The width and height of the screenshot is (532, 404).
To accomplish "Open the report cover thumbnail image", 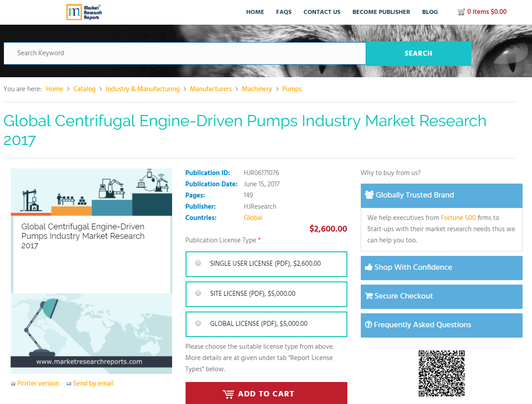I will (x=91, y=271).
